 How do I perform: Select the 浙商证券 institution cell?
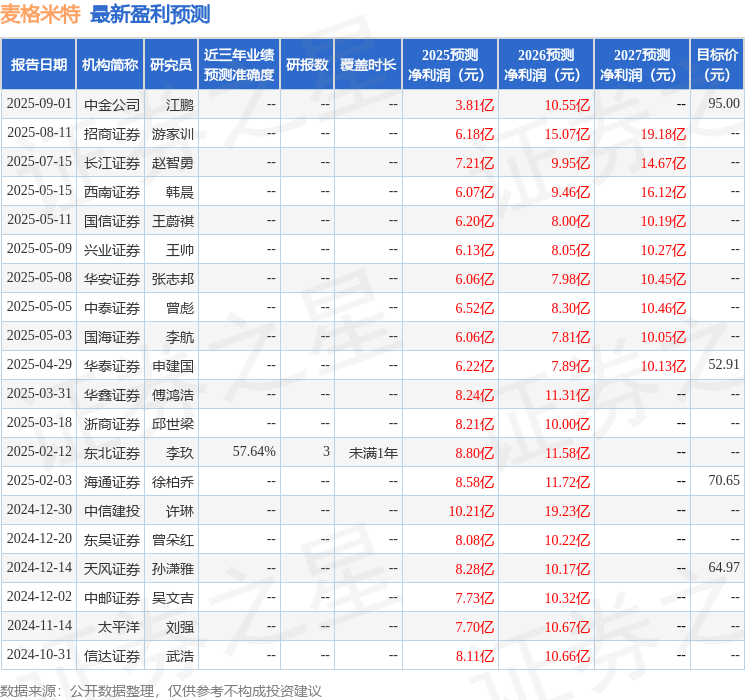tap(112, 424)
